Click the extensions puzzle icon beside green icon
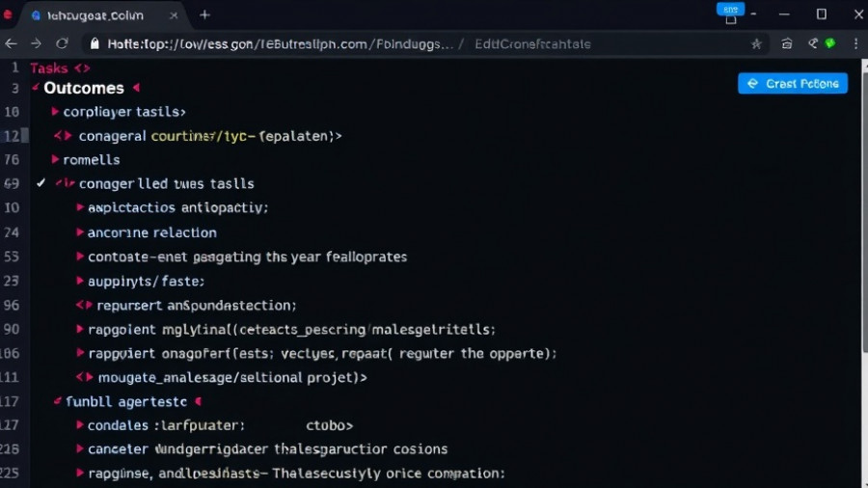The height and width of the screenshot is (488, 868). point(813,43)
